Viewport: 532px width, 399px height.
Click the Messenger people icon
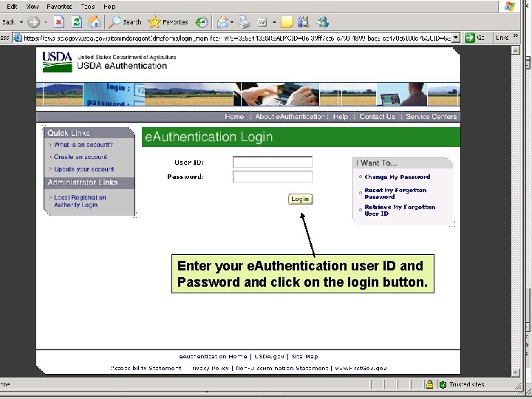click(x=323, y=22)
